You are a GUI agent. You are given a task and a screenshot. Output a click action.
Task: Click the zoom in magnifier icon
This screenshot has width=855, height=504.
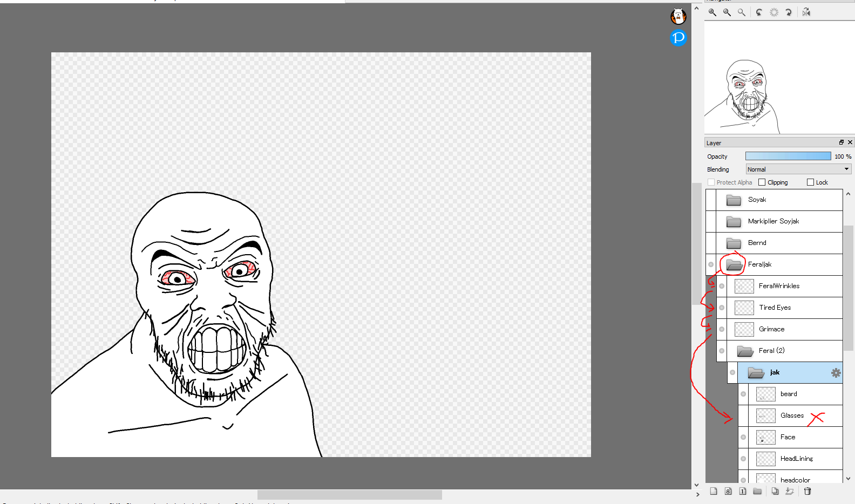[x=712, y=12]
